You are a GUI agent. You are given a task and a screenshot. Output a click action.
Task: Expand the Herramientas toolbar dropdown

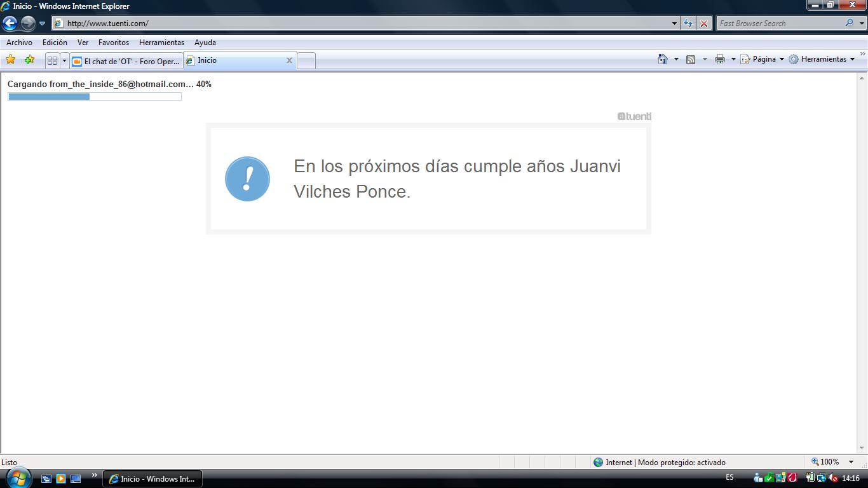(x=823, y=59)
